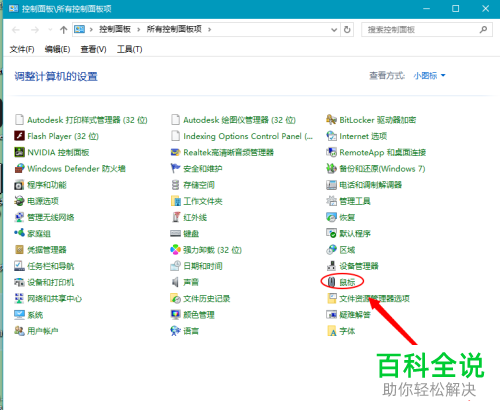Expand the address bar history dropdown
The image size is (500, 410).
point(334,30)
